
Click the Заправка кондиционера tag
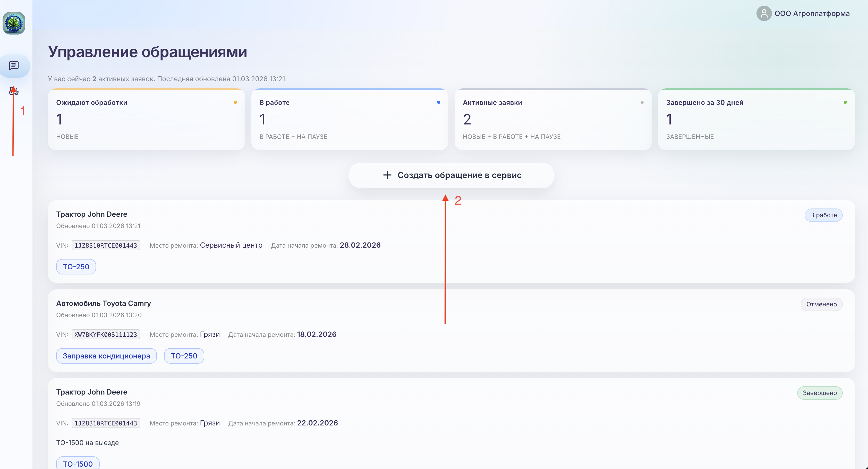point(106,356)
